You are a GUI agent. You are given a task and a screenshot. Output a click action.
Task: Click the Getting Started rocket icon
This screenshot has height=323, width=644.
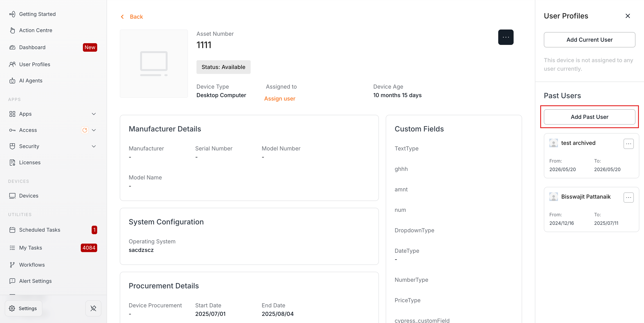tap(12, 14)
